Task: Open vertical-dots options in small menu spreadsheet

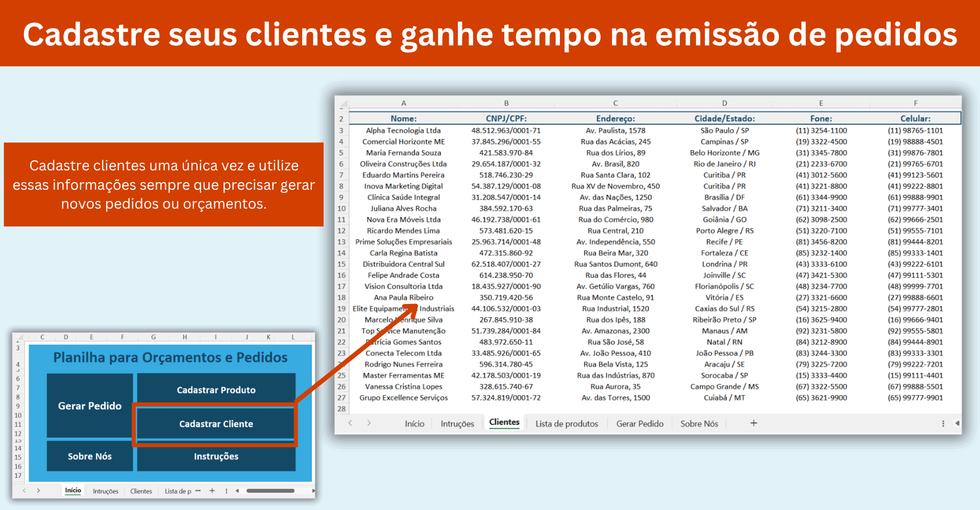Action: 226,491
